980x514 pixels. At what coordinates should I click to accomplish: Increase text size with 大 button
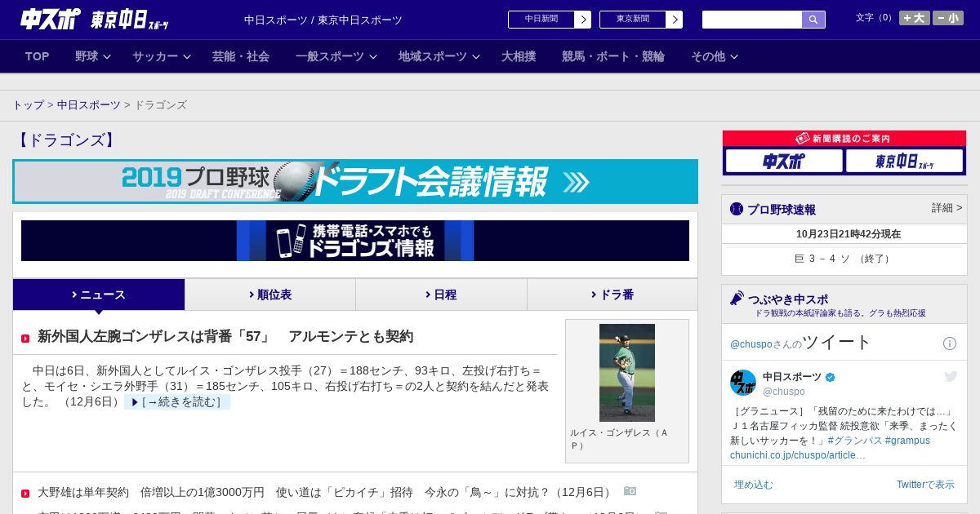915,18
